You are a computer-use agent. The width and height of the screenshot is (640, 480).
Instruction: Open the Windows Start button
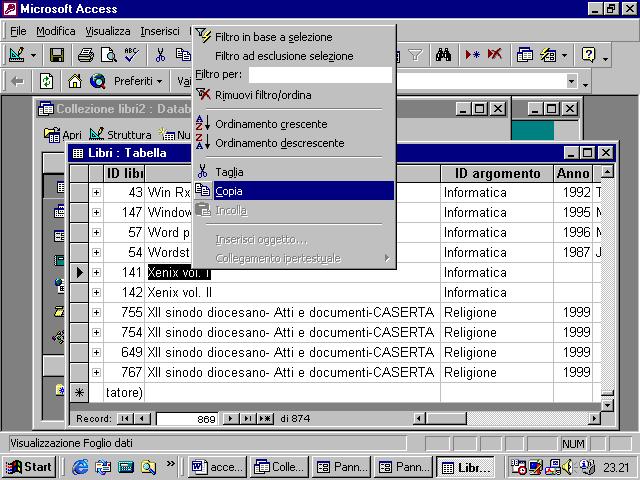click(x=29, y=467)
